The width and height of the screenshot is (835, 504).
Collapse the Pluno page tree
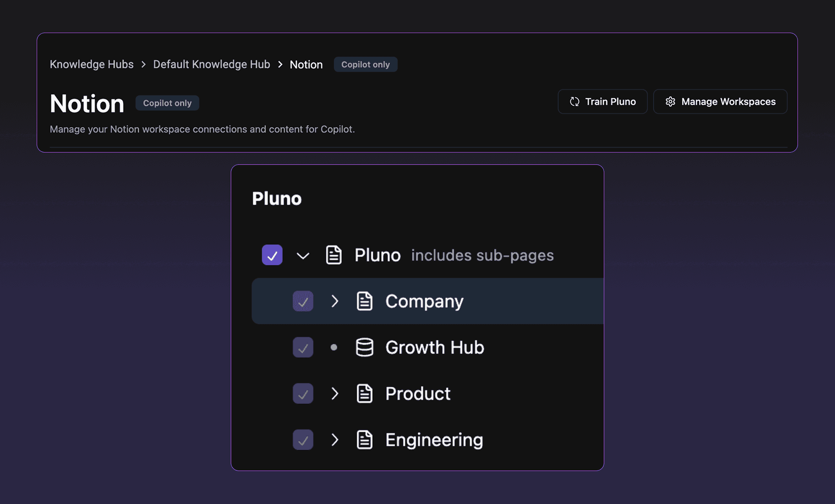tap(303, 255)
